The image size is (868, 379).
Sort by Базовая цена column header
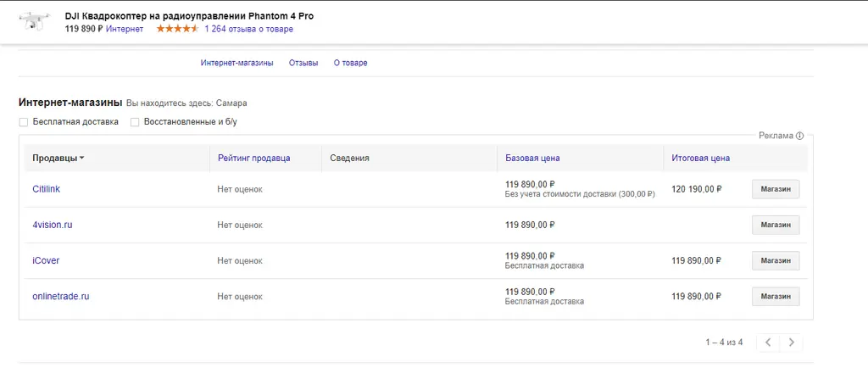coord(532,159)
